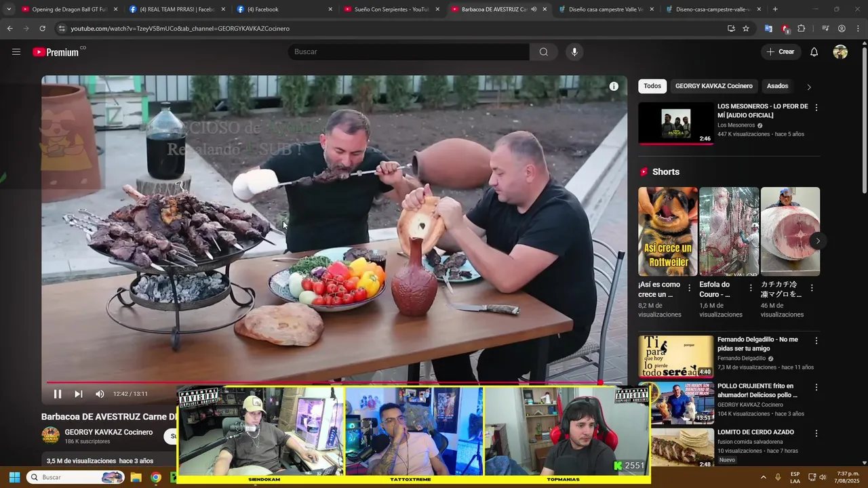Install app icon in address bar
The image size is (868, 488).
pyautogui.click(x=731, y=28)
